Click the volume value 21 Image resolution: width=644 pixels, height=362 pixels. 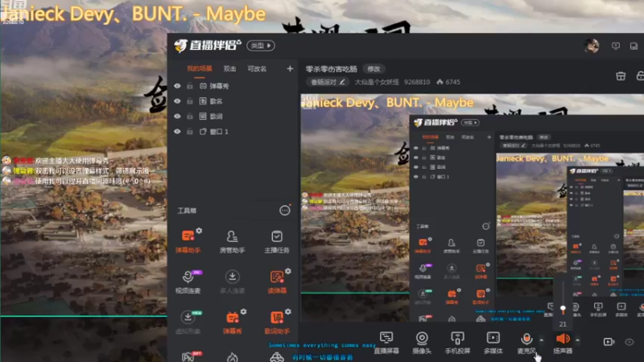pos(563,324)
